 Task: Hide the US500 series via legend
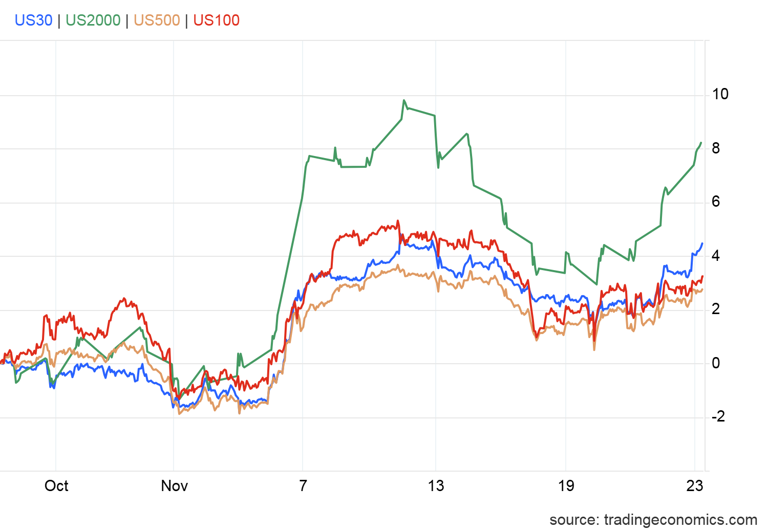(157, 20)
